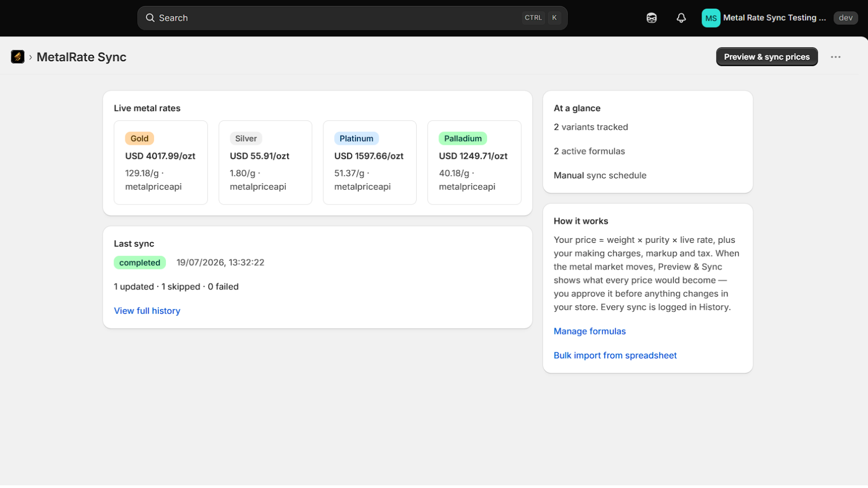The image size is (868, 488).
Task: Click the USD 1597.66/ozt platinum rate
Action: pos(369,156)
